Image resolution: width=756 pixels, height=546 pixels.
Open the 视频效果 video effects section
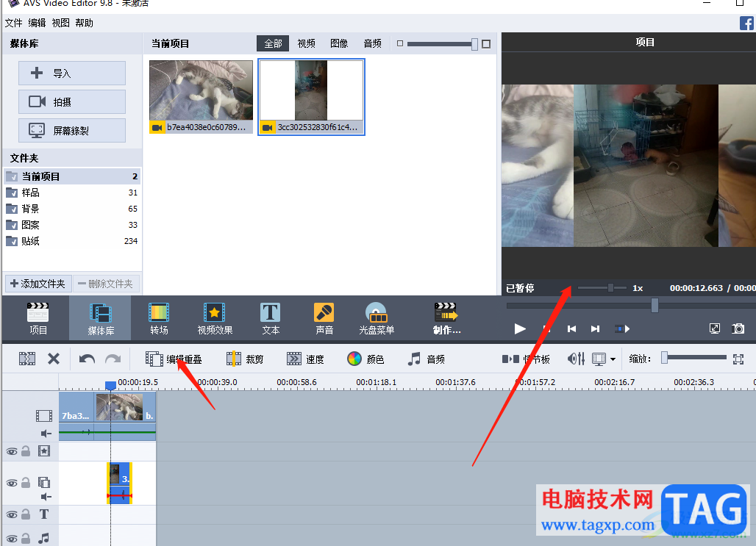pos(215,318)
